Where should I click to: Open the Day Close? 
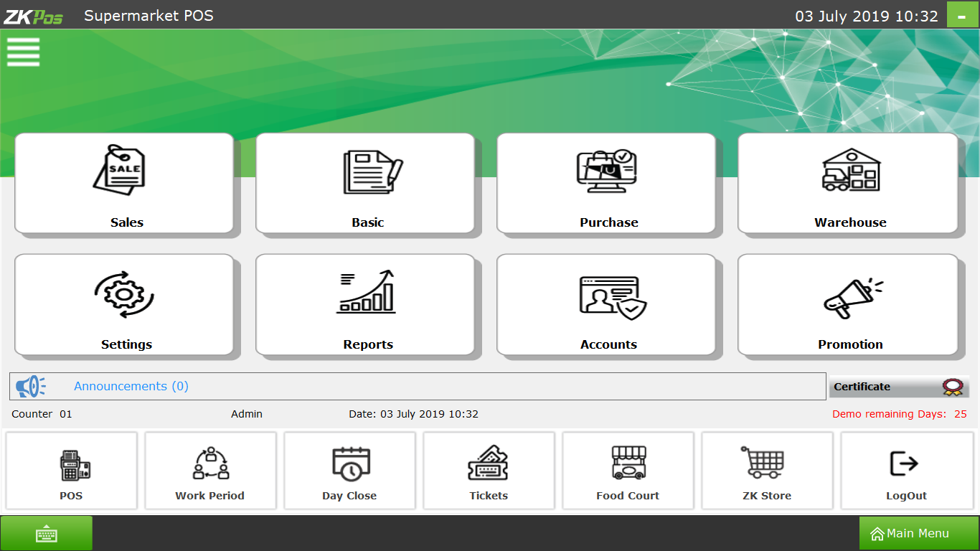click(x=349, y=471)
